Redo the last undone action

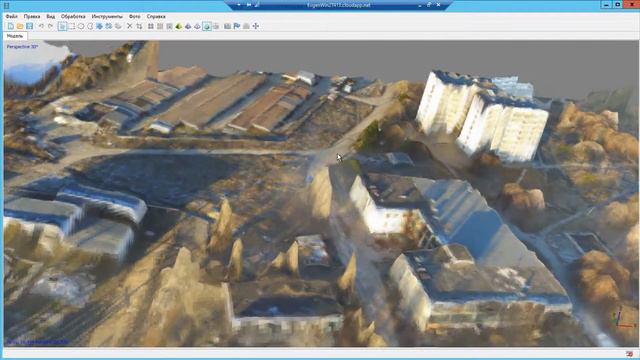pos(51,26)
